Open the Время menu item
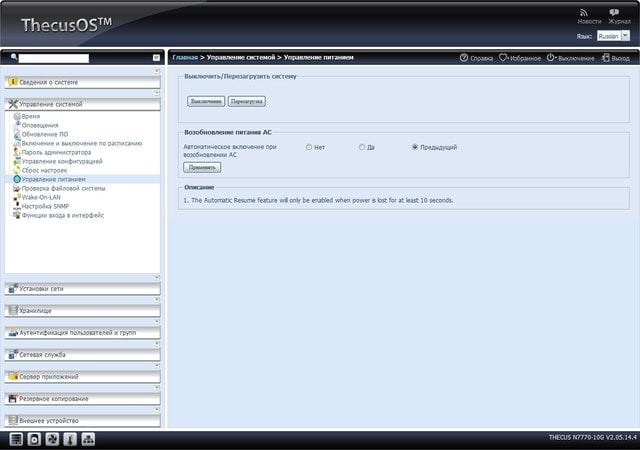 31,116
